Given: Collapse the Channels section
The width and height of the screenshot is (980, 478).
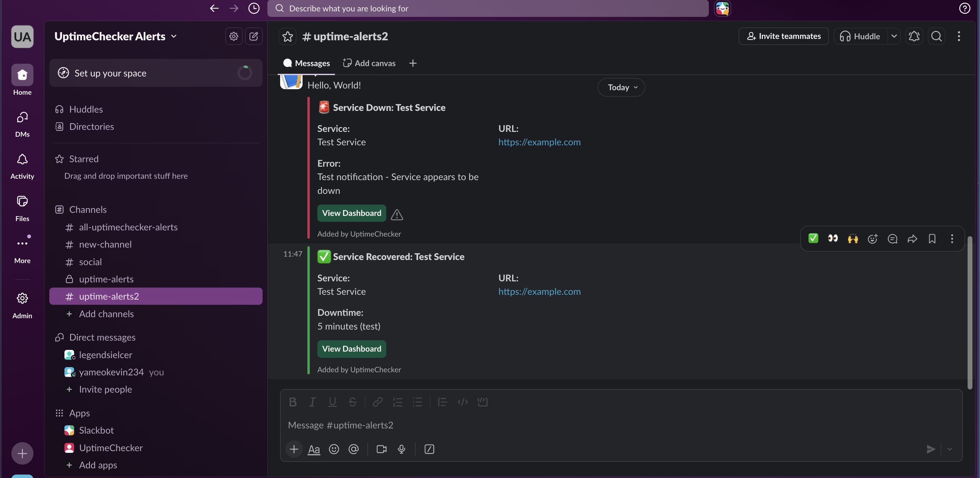Looking at the screenshot, I should [x=88, y=209].
